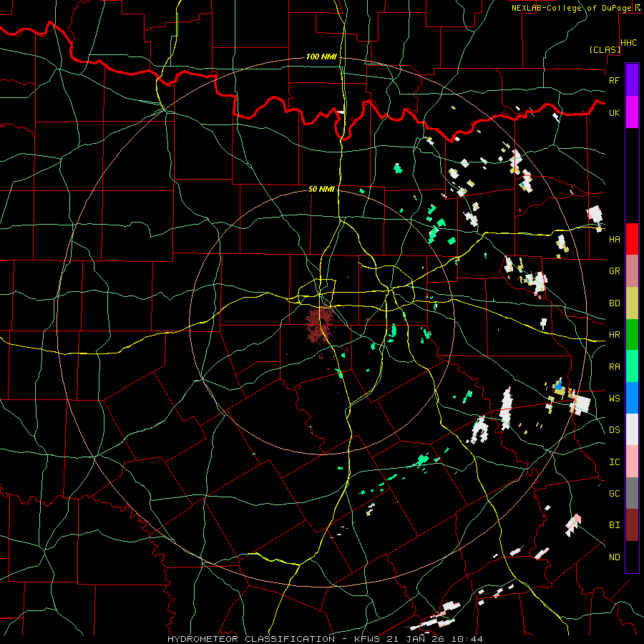Image resolution: width=644 pixels, height=644 pixels.
Task: Click the ND legend label text
Action: point(614,557)
